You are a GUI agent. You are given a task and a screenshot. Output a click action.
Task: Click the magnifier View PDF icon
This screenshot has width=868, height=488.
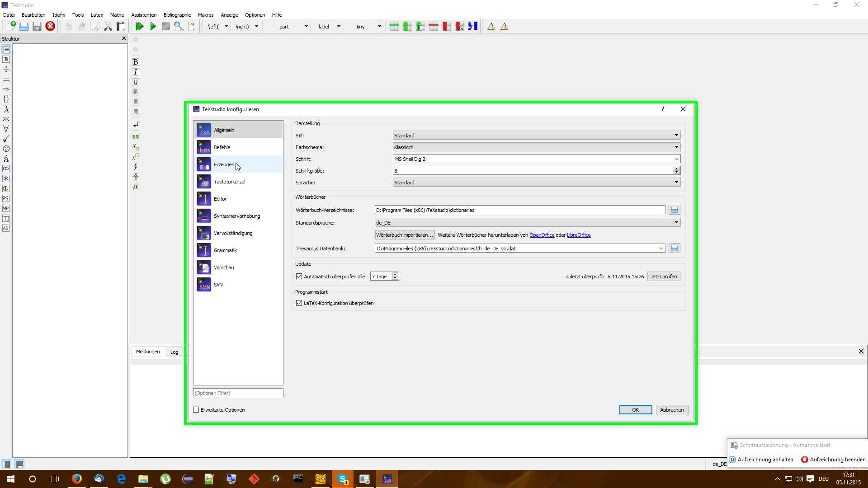[x=179, y=26]
